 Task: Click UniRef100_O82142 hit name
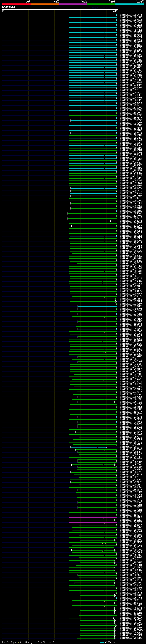coord(131,575)
